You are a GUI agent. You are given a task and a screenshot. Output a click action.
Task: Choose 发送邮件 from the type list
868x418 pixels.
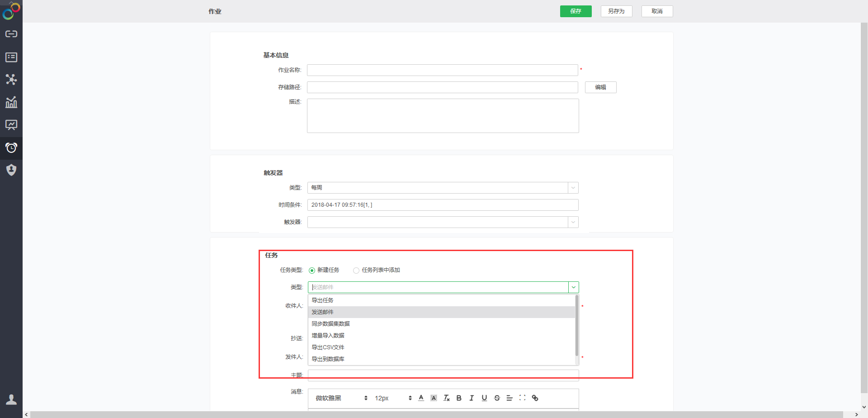[x=442, y=312]
